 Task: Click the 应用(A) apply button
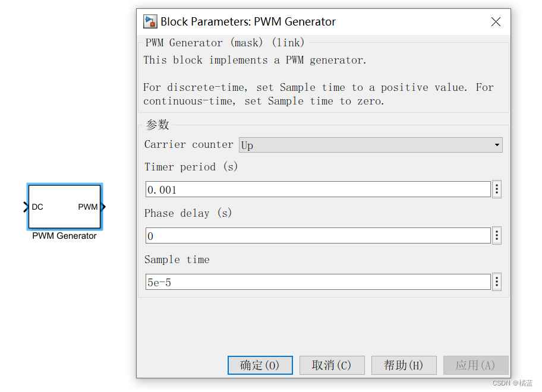point(475,365)
